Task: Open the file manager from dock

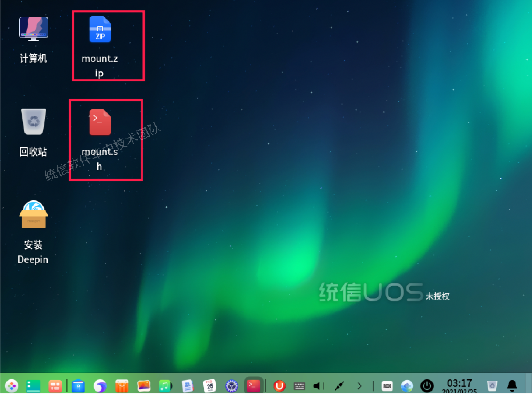Action: click(78, 386)
